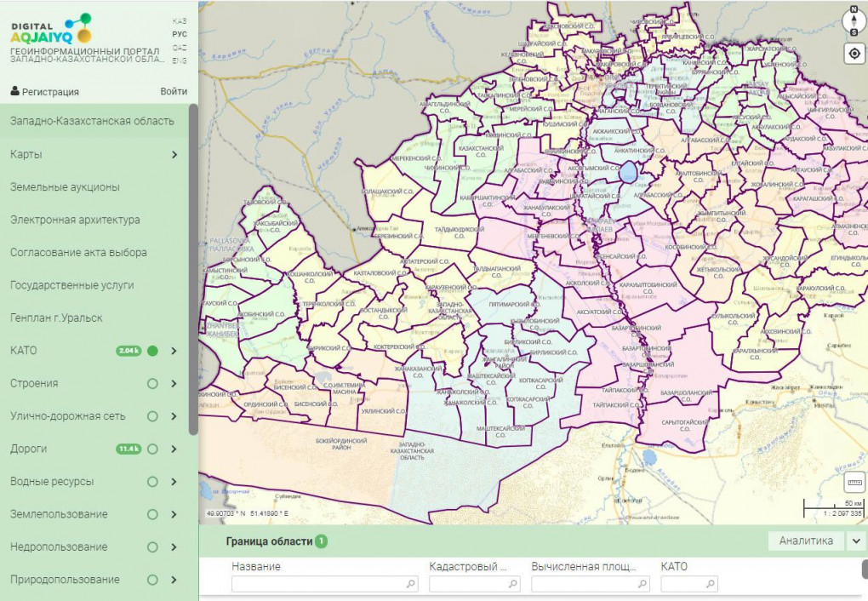Switch language to ENG
The width and height of the screenshot is (868, 601).
pyautogui.click(x=180, y=61)
